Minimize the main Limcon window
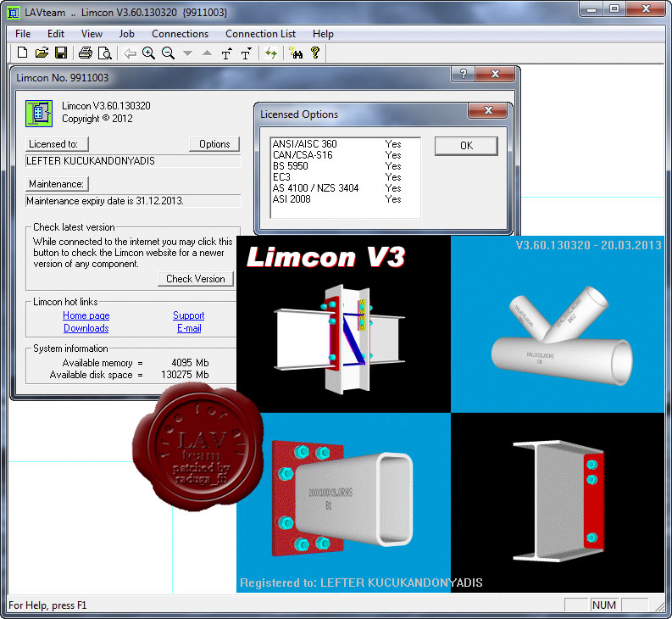 coord(591,8)
